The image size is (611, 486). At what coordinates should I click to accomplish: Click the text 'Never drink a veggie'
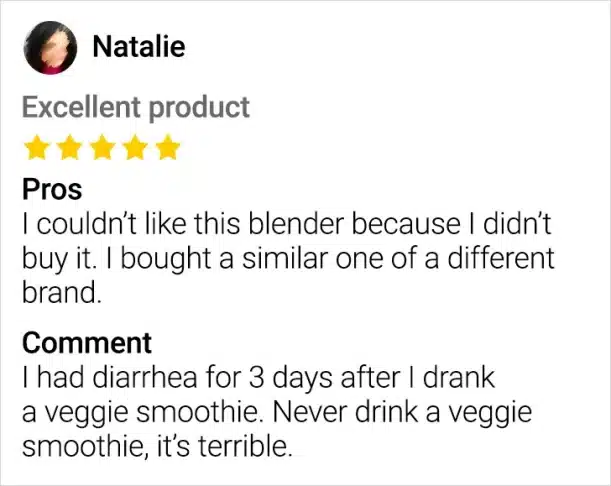tap(402, 413)
